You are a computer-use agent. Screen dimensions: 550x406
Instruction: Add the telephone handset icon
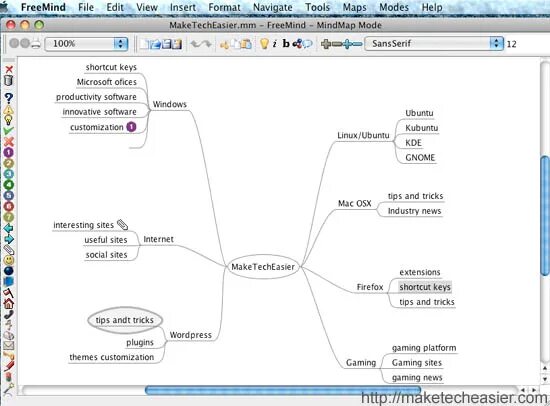click(9, 314)
